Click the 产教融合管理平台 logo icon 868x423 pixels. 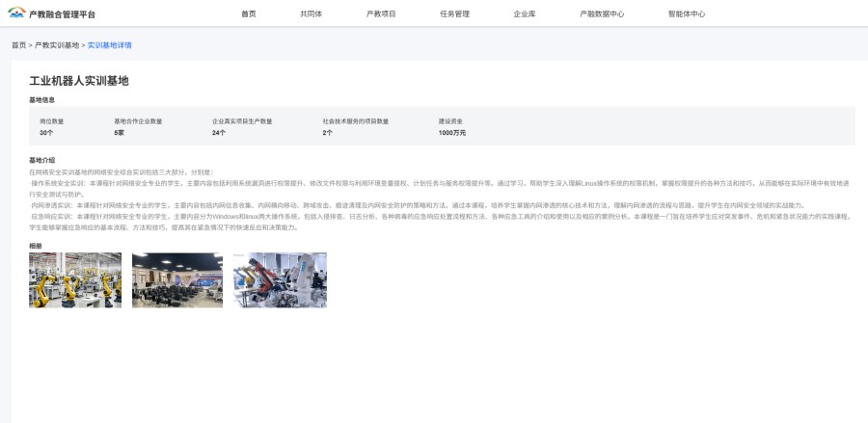[16, 13]
